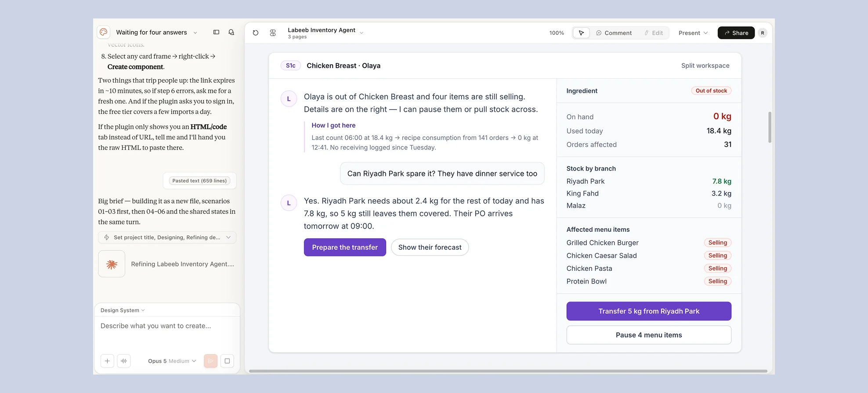Image resolution: width=868 pixels, height=393 pixels.
Task: Open the R user avatar
Action: click(x=763, y=33)
